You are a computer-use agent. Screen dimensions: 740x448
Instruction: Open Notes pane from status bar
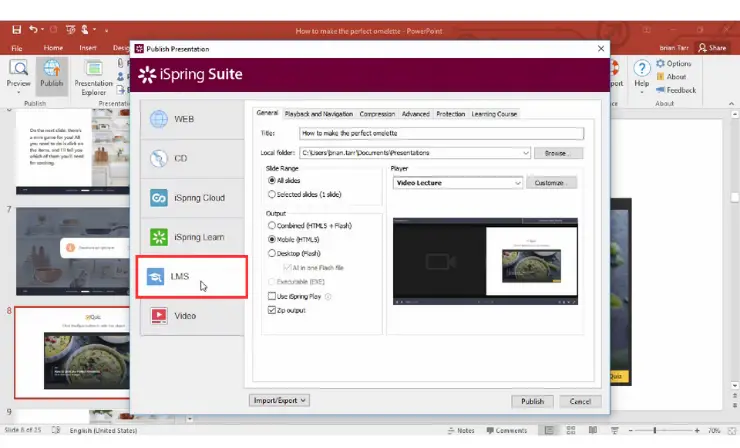(x=461, y=431)
